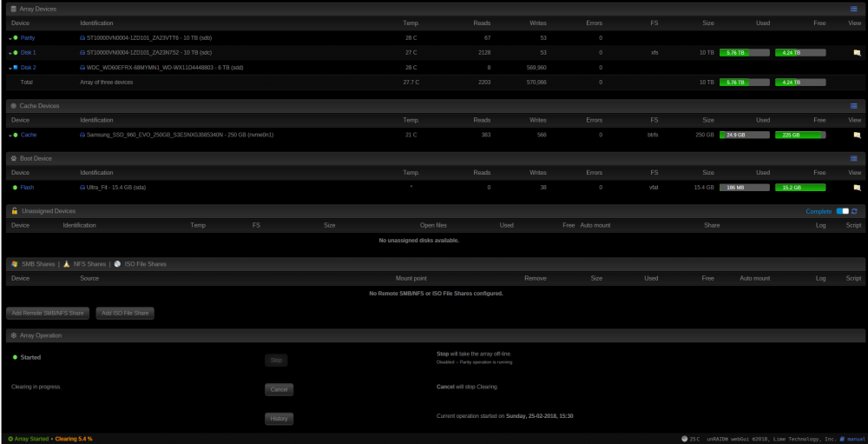
Task: Cancel the clearing operation
Action: click(x=279, y=389)
